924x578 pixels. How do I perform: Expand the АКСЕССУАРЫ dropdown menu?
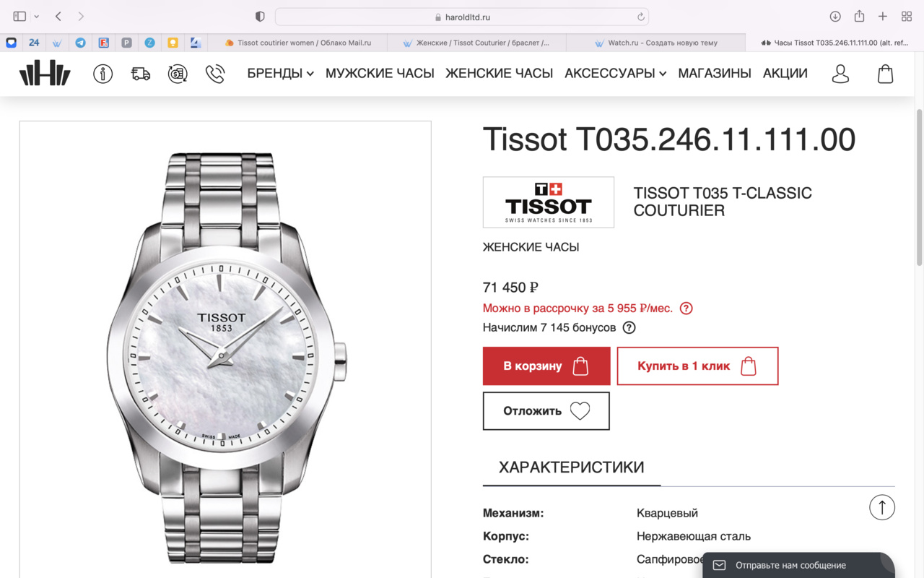tap(615, 74)
